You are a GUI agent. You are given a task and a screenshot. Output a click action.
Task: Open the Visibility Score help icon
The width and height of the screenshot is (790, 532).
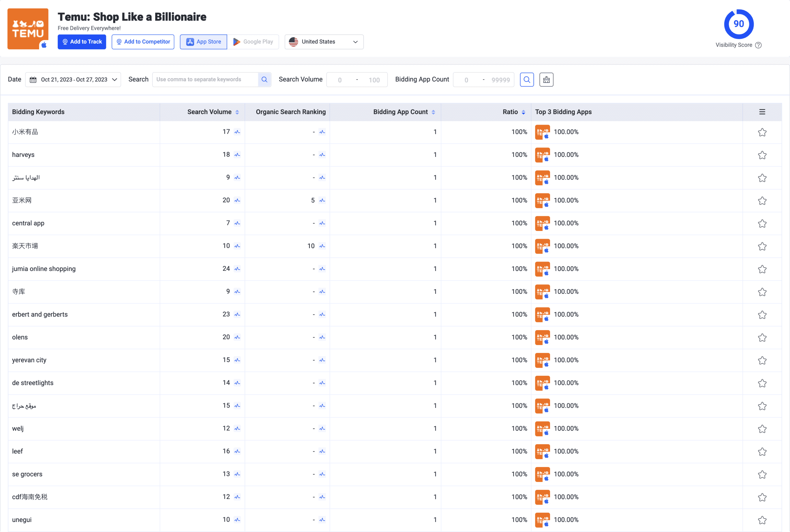pos(758,45)
